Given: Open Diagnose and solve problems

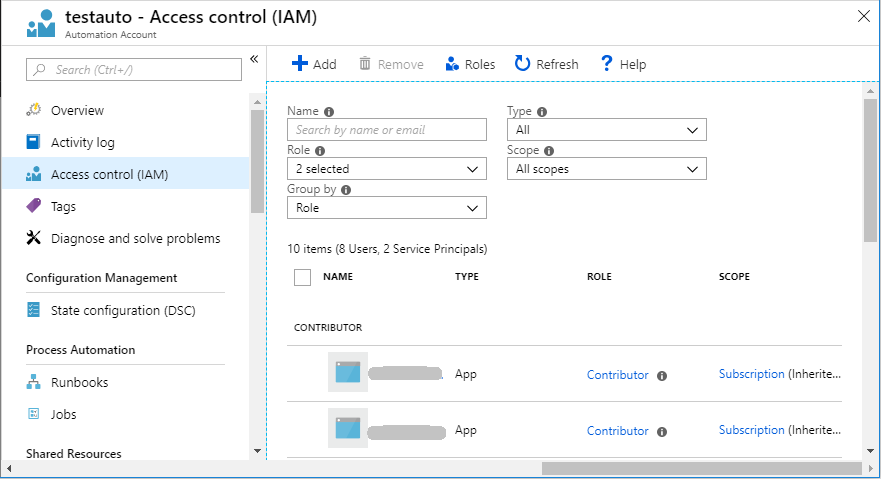Looking at the screenshot, I should [125, 238].
